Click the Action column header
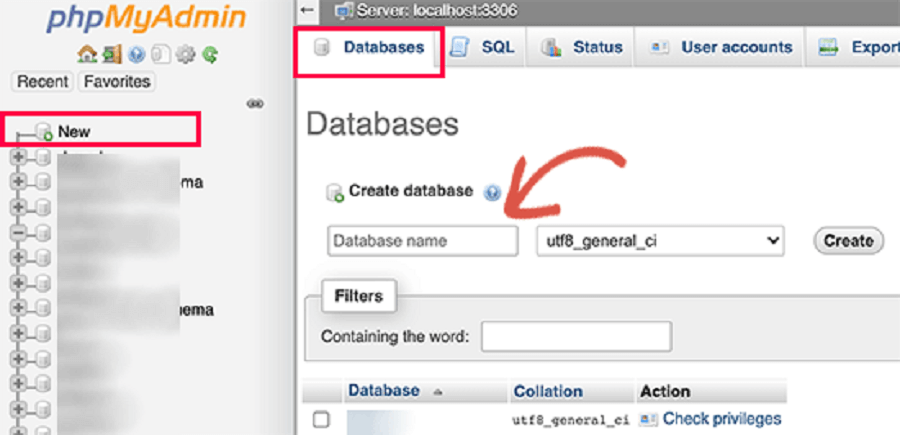The width and height of the screenshot is (900, 435). coord(665,392)
